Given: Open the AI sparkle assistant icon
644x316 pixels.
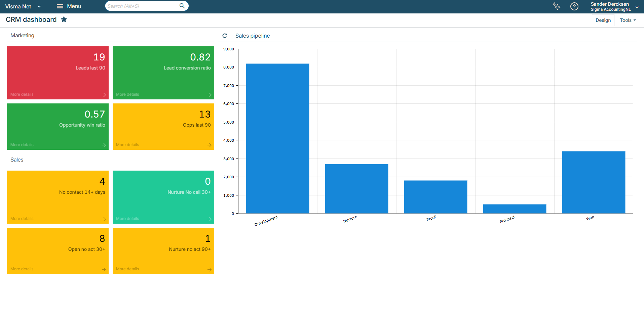Looking at the screenshot, I should click(x=557, y=6).
